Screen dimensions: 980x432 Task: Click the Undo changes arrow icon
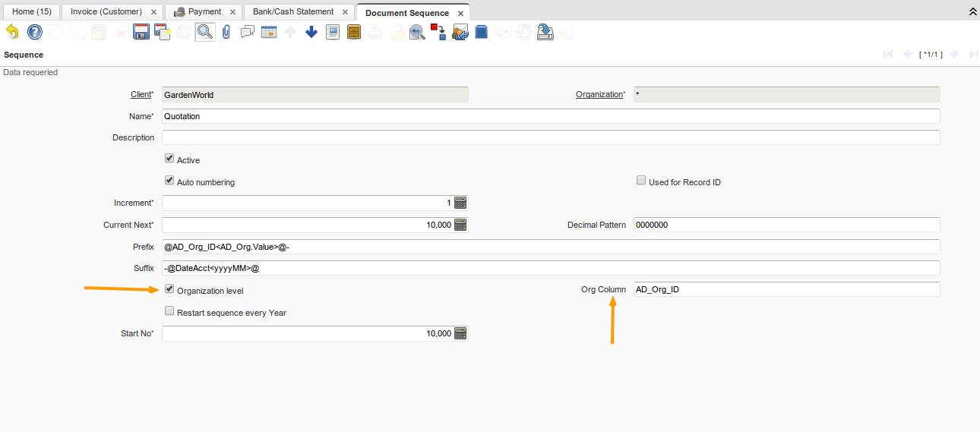[x=12, y=32]
